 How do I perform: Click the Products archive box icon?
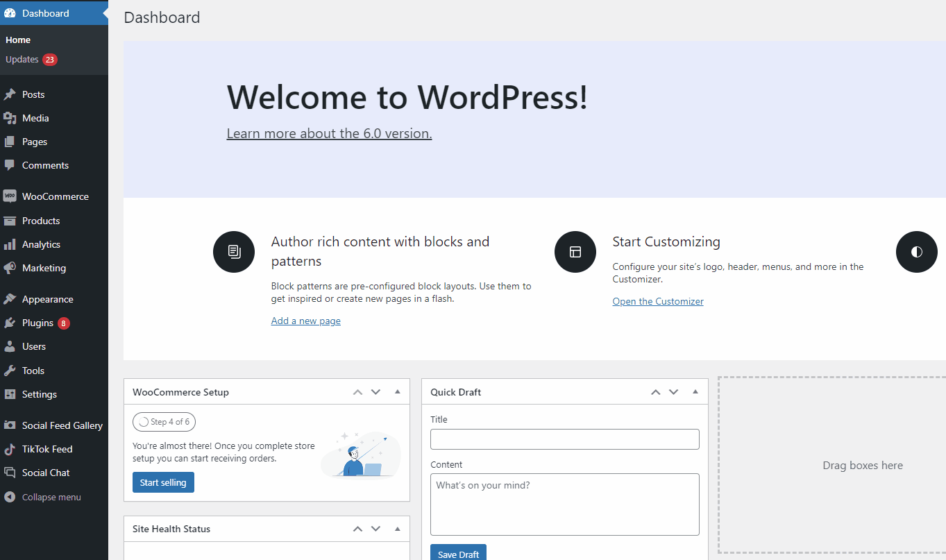10,221
